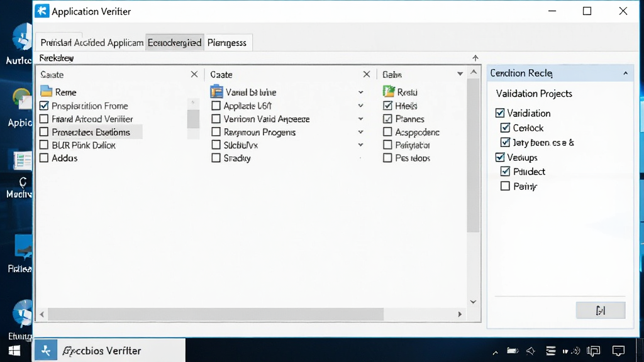Expand the Vanal ba luine row chevron
The image size is (644, 362).
[x=360, y=92]
